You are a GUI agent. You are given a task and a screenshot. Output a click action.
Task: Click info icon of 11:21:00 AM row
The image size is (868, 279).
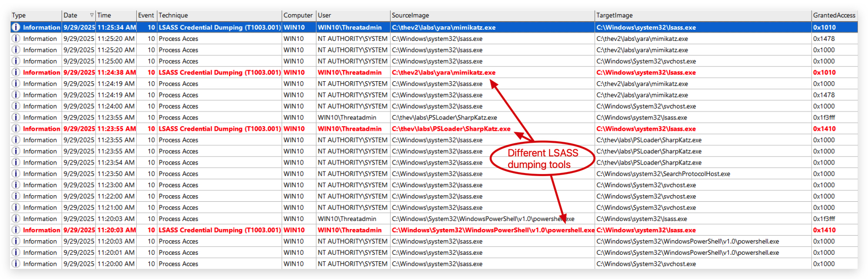click(16, 207)
